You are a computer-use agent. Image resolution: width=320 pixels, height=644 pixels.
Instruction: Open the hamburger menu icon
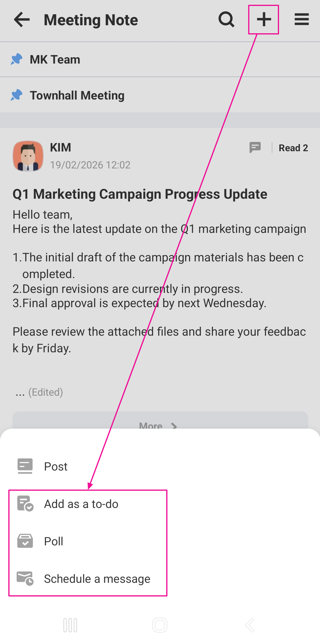[302, 20]
